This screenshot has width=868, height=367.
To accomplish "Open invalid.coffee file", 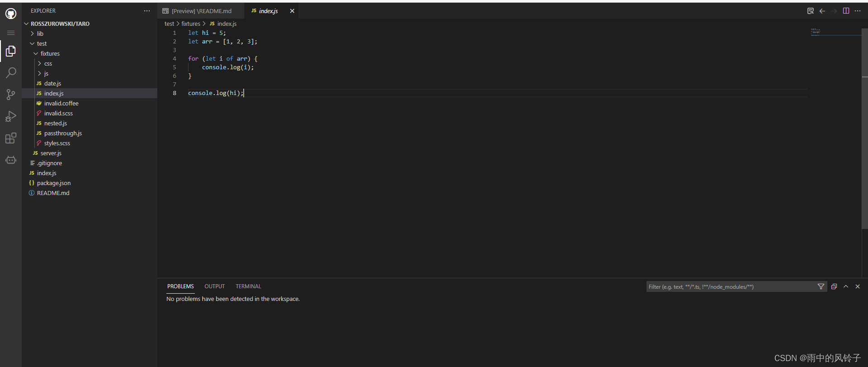I will point(90,103).
